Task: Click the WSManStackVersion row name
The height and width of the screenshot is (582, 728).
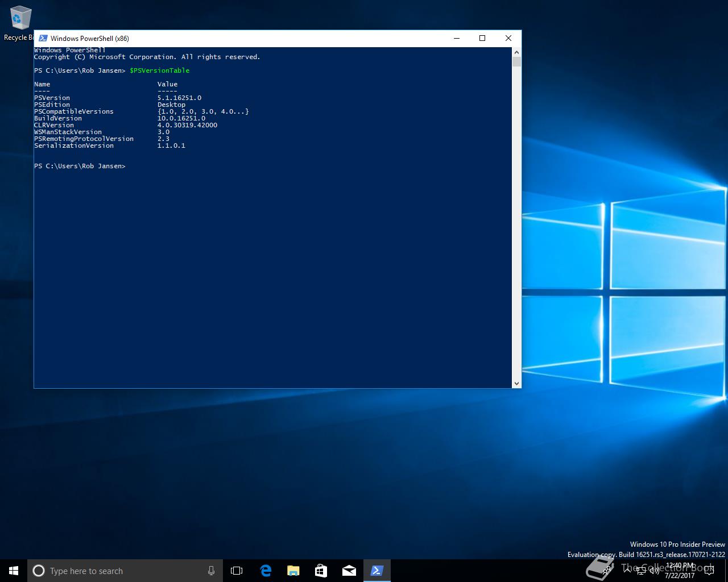Action: coord(68,132)
